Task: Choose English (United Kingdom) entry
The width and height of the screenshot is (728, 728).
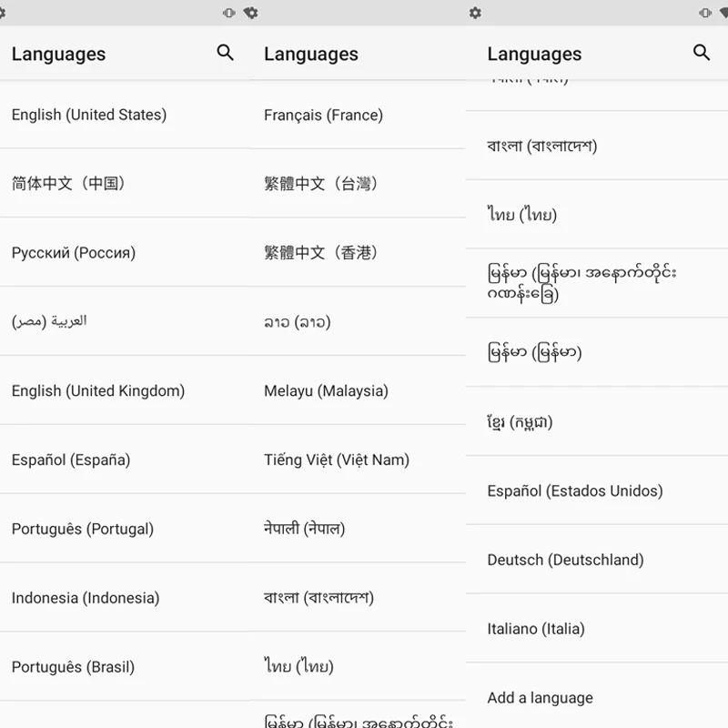Action: (126, 390)
